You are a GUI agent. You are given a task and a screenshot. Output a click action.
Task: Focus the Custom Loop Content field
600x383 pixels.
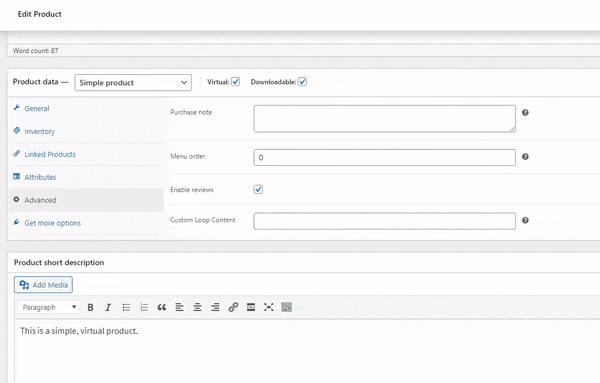coord(385,221)
